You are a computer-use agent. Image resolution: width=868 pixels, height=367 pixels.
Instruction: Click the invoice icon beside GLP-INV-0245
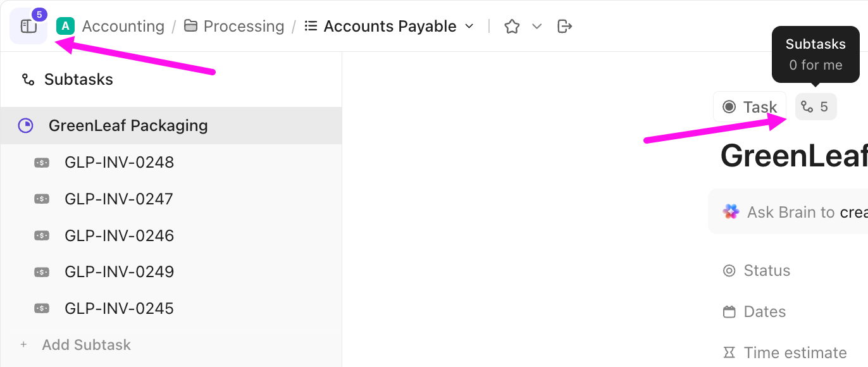pos(42,308)
